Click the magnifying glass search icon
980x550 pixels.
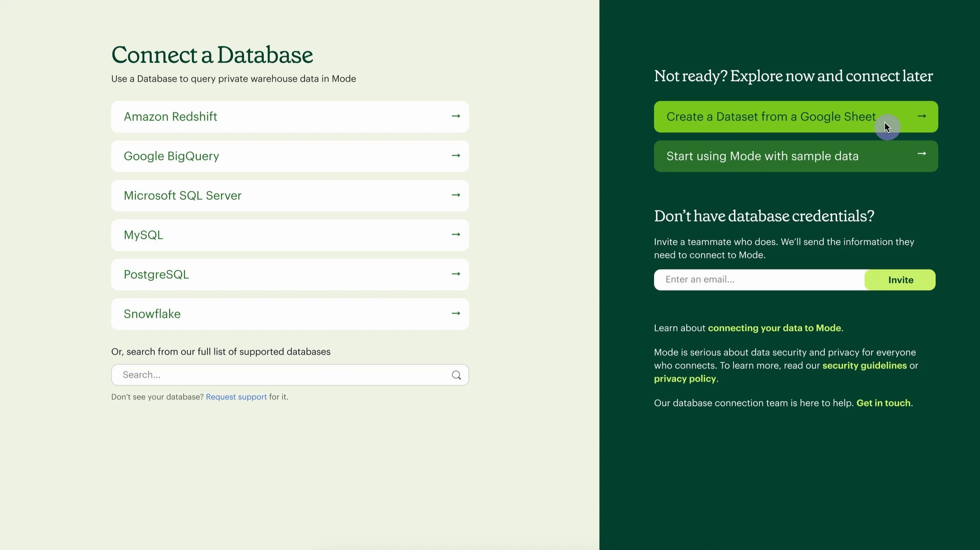(456, 375)
